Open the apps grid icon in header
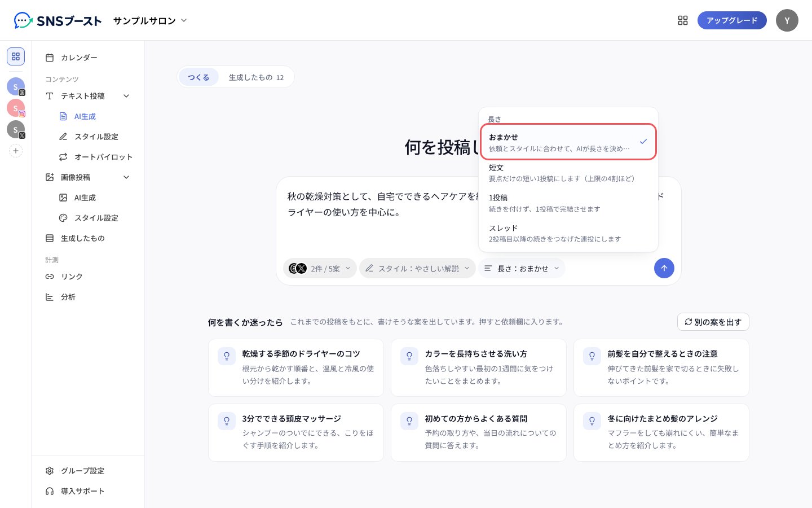Viewport: 812px width, 508px height. coord(683,20)
